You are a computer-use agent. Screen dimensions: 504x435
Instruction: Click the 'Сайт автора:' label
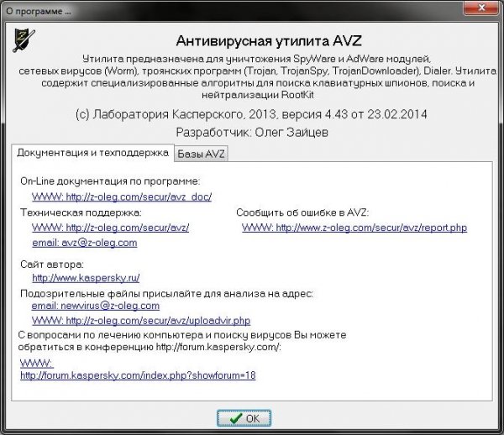(52, 265)
